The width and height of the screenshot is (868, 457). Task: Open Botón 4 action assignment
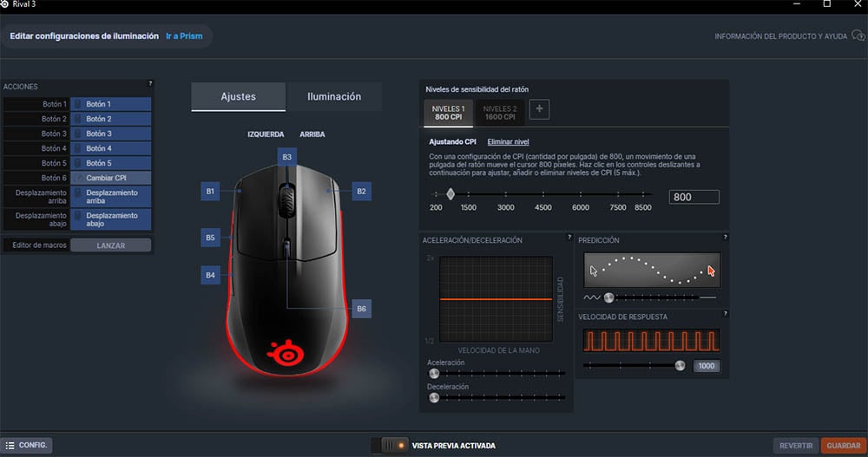111,148
